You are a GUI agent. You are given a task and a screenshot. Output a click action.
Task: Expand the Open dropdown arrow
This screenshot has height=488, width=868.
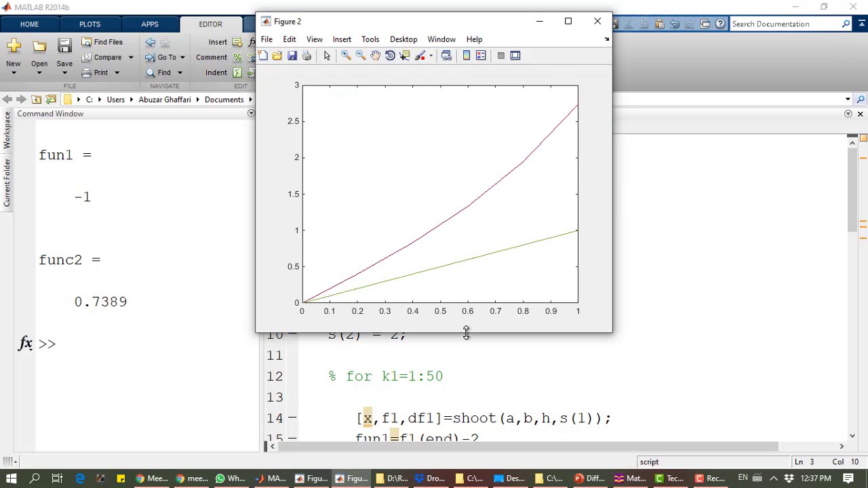point(39,73)
